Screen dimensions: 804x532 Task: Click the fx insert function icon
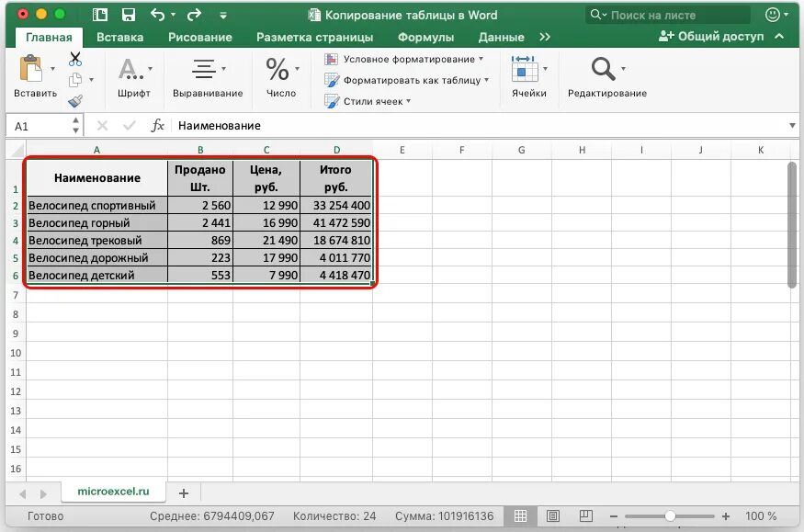point(157,126)
